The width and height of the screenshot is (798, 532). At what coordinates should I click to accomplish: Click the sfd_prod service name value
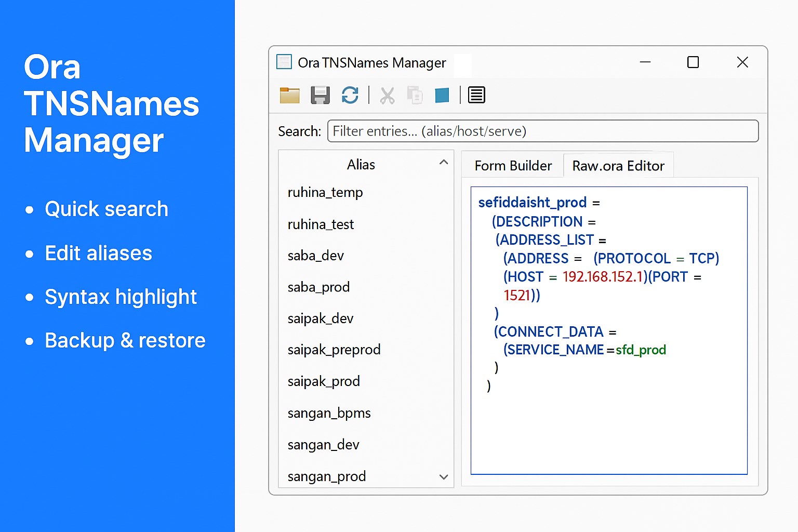tap(641, 350)
